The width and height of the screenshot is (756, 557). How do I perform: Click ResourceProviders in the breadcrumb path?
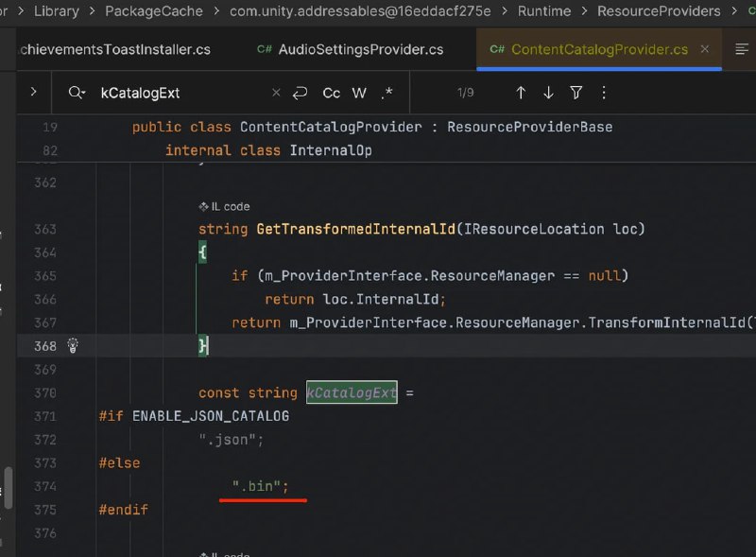point(659,11)
